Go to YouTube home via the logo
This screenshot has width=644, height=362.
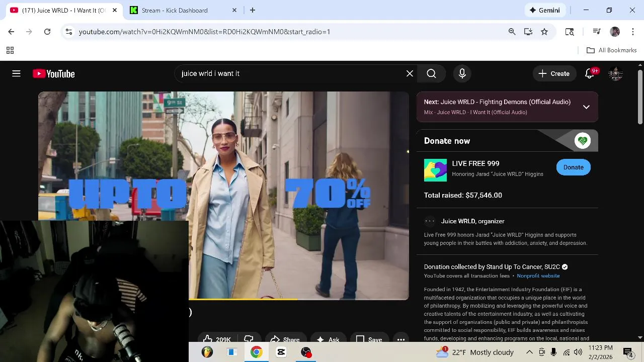coord(53,74)
